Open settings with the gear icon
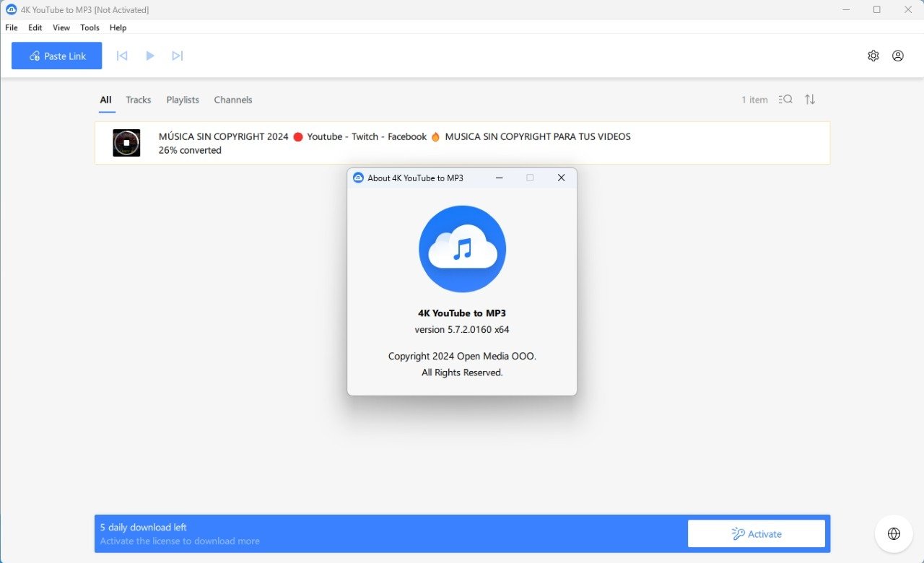This screenshot has height=563, width=924. [x=873, y=56]
